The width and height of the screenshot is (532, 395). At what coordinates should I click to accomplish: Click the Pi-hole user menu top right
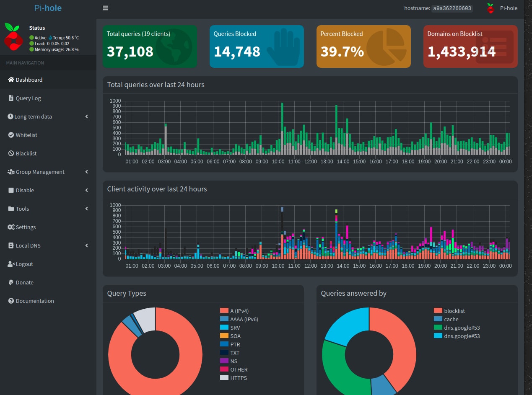(502, 8)
